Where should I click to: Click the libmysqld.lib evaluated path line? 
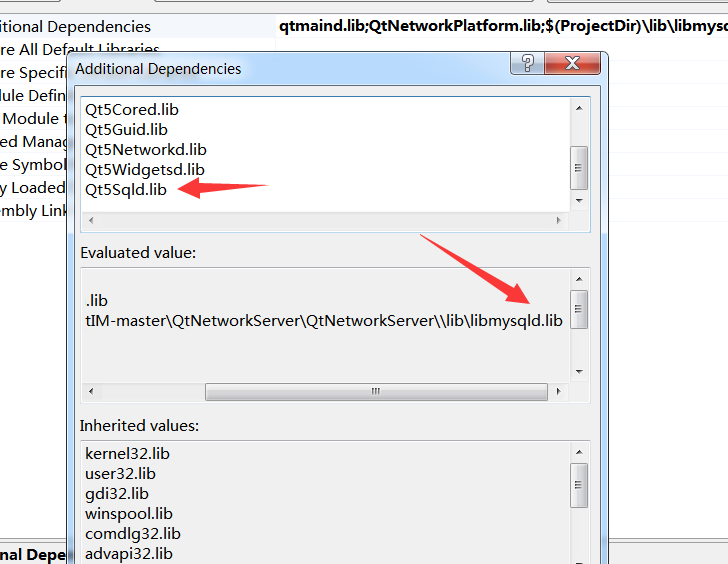[x=324, y=321]
